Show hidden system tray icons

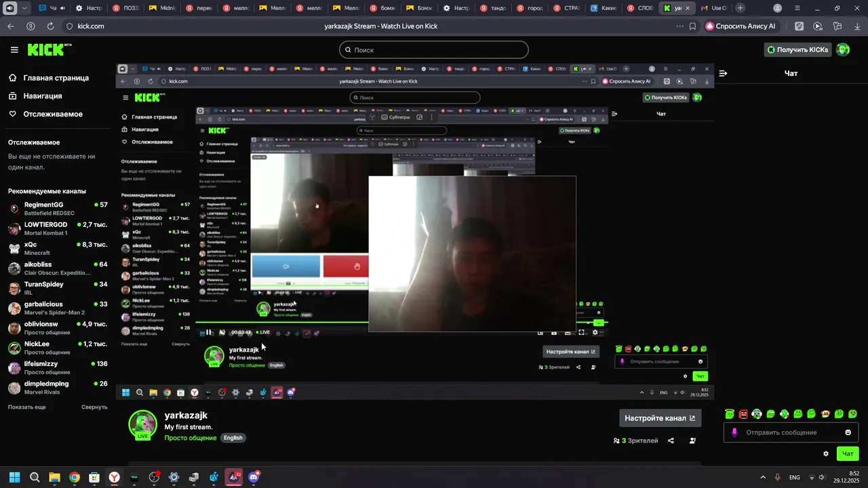point(762,477)
